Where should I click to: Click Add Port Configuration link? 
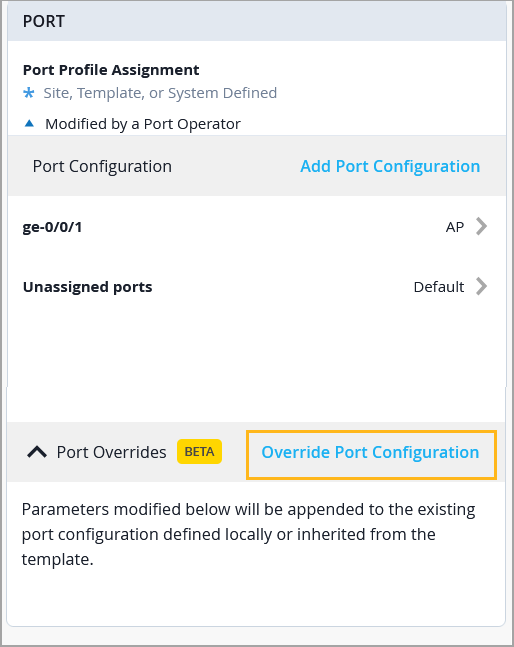pos(390,166)
